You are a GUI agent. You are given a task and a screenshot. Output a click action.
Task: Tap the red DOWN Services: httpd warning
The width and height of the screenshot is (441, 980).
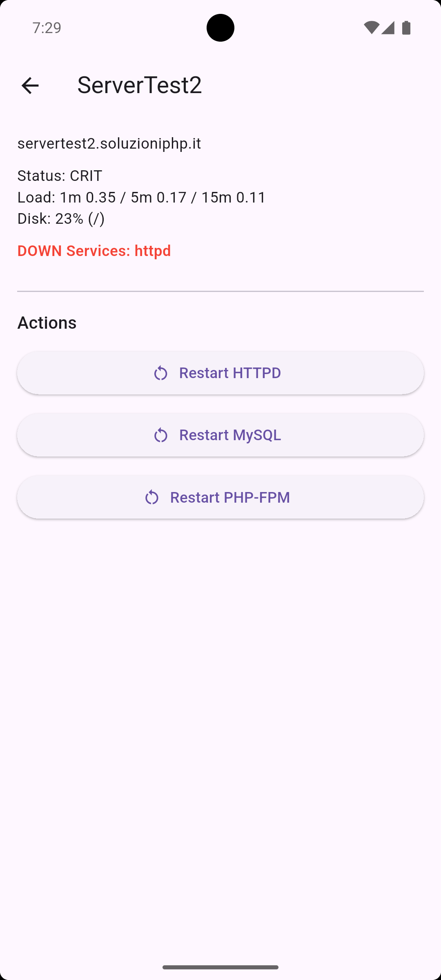[x=94, y=251]
